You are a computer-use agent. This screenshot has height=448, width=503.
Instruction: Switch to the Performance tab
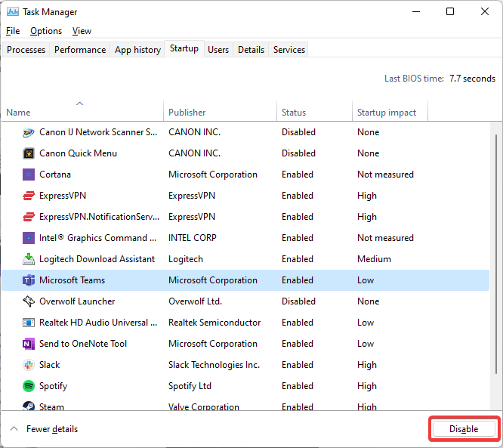pos(80,50)
